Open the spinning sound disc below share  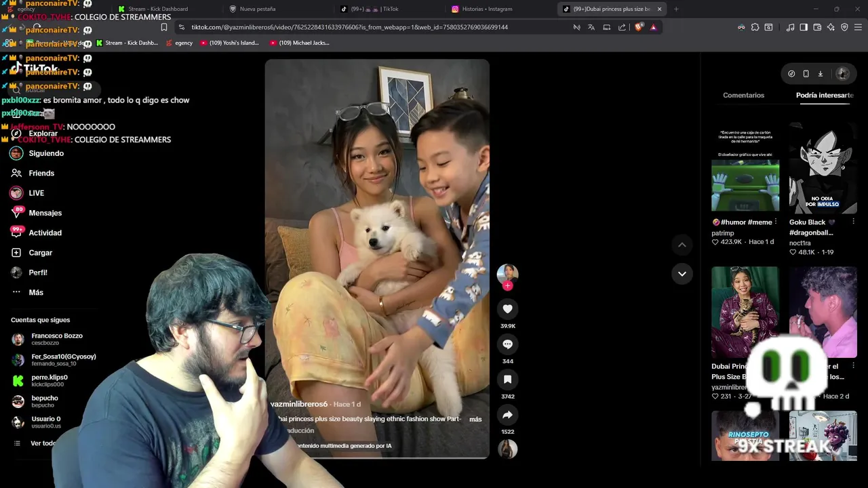pos(507,449)
